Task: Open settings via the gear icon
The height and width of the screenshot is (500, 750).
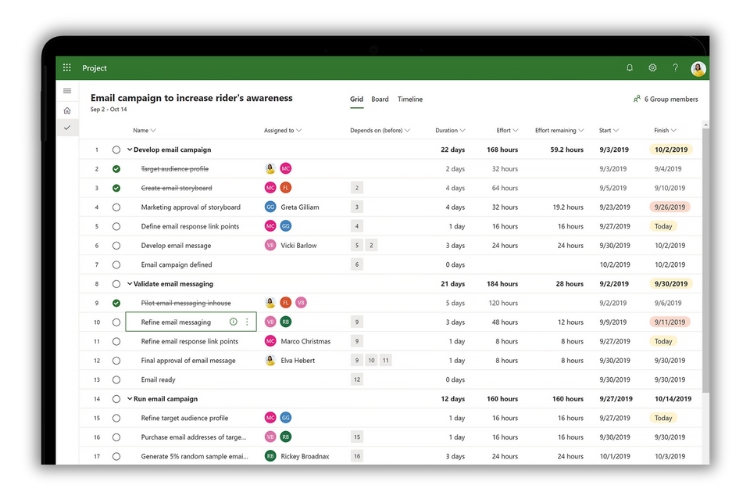Action: click(x=653, y=68)
